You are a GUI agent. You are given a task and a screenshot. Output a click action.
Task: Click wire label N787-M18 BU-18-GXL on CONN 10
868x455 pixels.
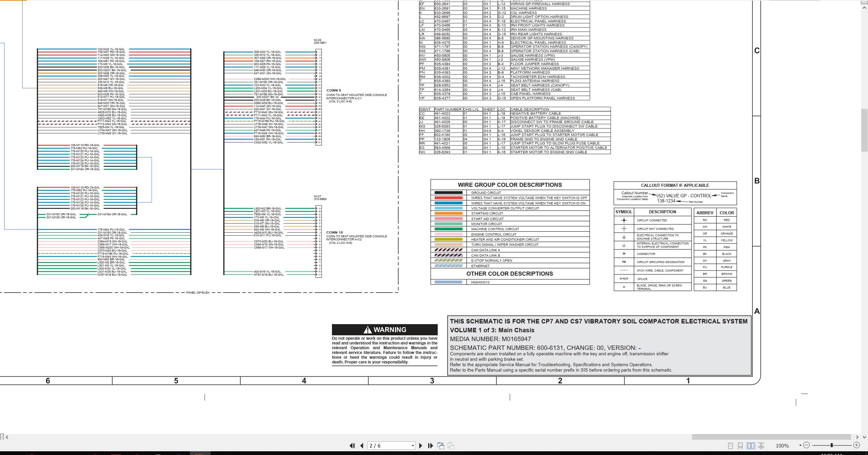point(269,275)
